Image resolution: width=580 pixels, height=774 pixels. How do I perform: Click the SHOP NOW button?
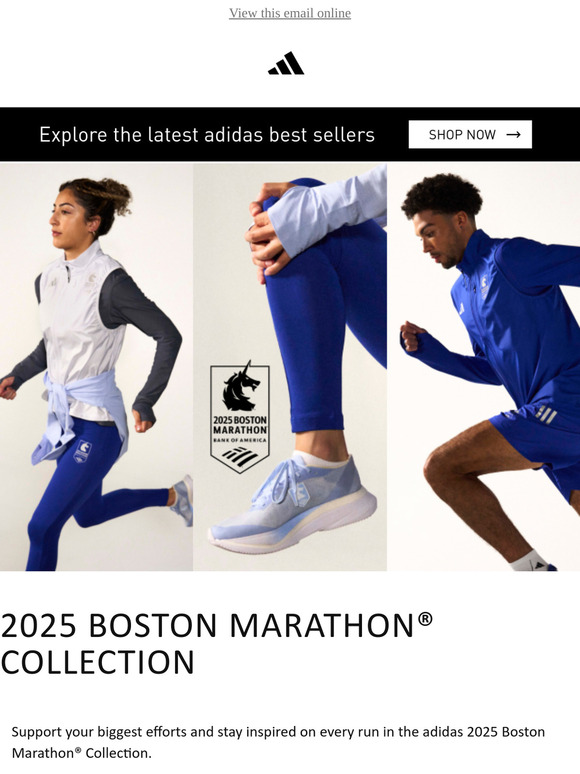point(470,134)
